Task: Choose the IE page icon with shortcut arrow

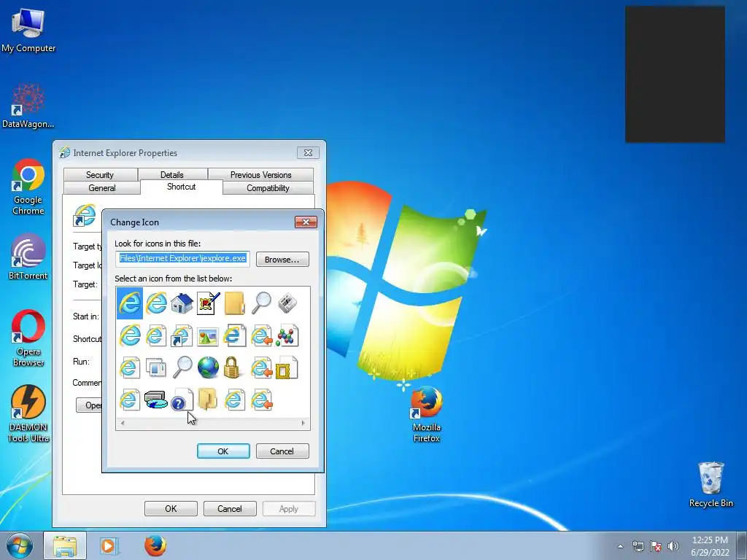Action: click(182, 335)
